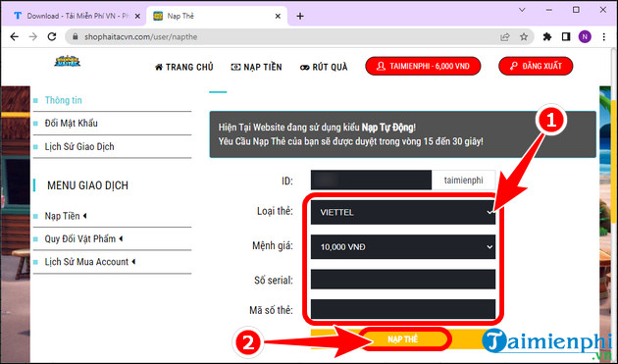Viewport: 618px width, 364px height.
Task: Open the purple N profile avatar
Action: [585, 36]
